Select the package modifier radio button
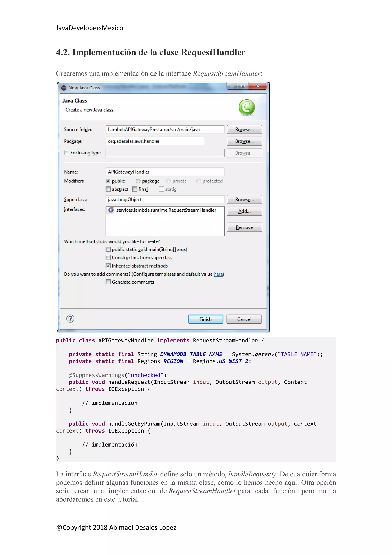The image size is (392, 555). pos(138,181)
